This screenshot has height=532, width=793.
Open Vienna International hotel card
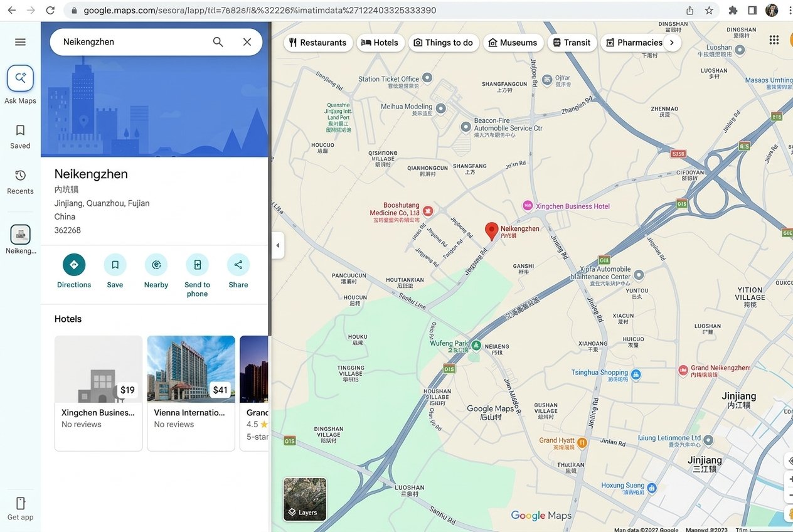click(x=191, y=393)
